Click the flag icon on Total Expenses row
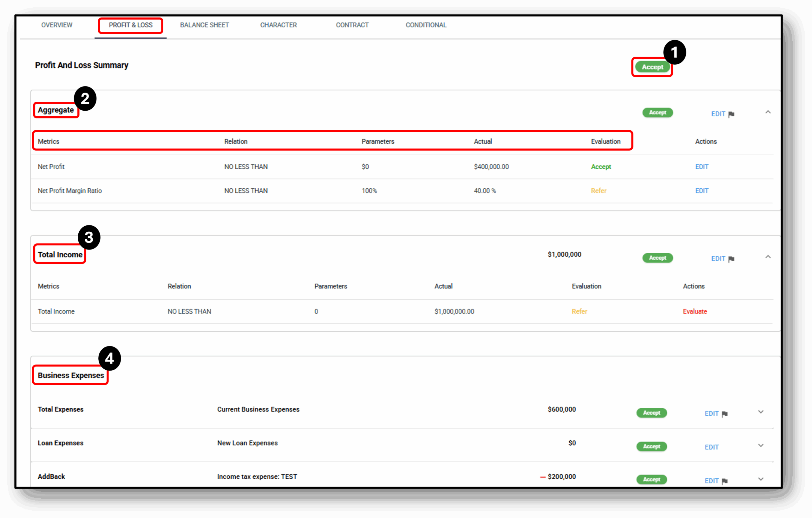This screenshot has height=518, width=812. pyautogui.click(x=725, y=414)
